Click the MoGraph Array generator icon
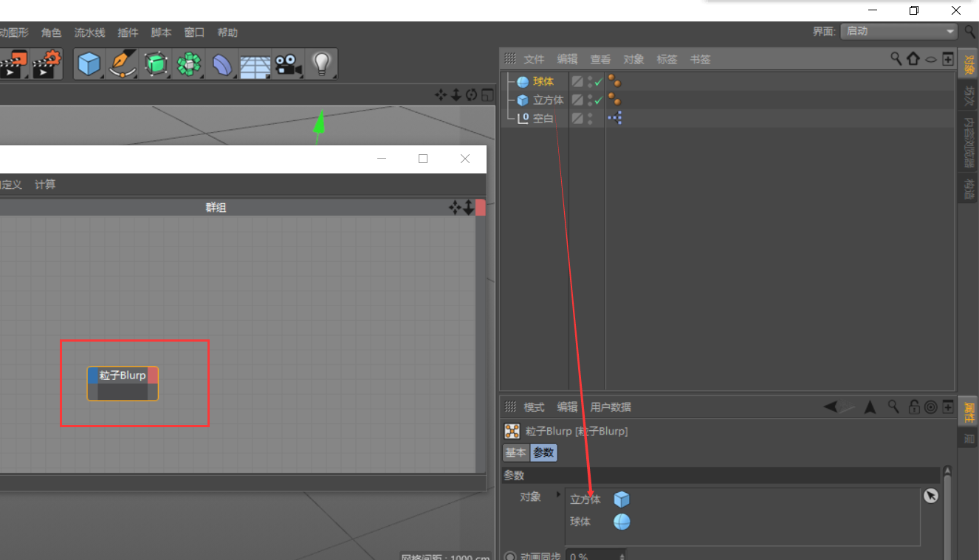 click(189, 64)
